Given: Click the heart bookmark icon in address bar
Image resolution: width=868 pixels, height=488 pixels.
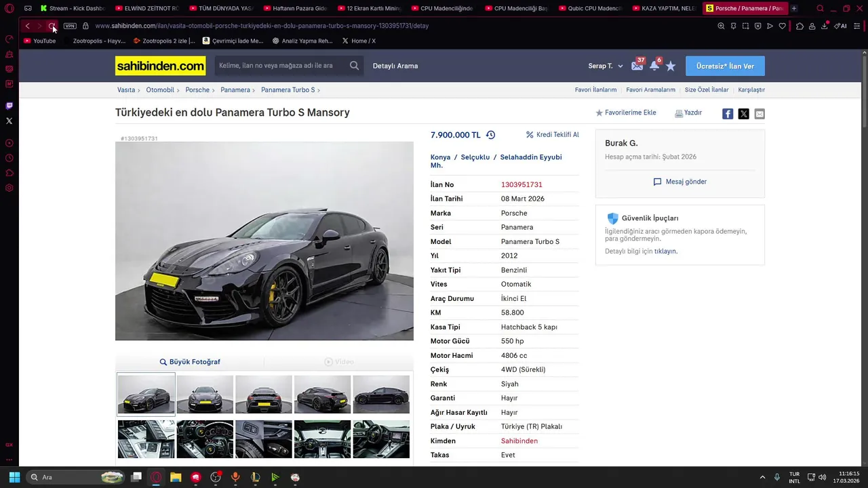Looking at the screenshot, I should (x=782, y=26).
